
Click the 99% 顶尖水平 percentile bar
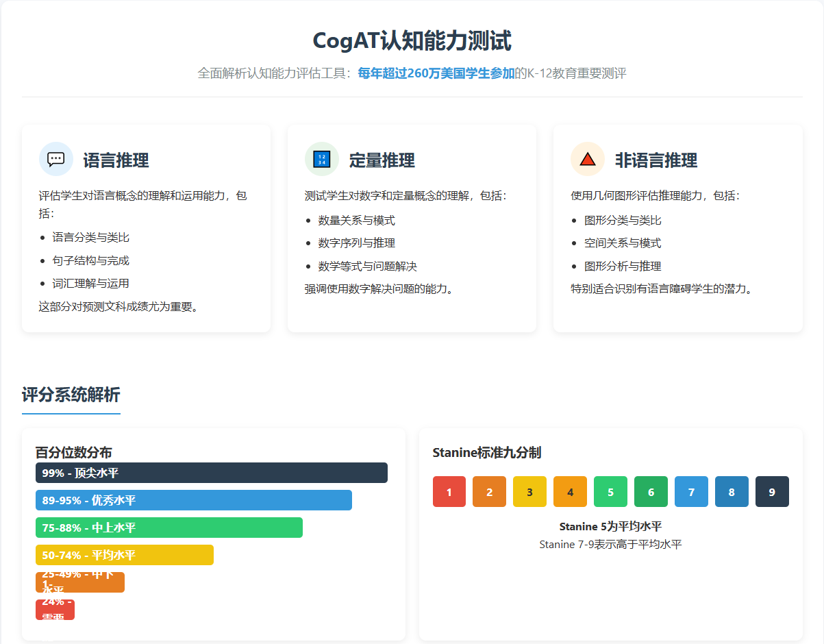click(x=211, y=473)
